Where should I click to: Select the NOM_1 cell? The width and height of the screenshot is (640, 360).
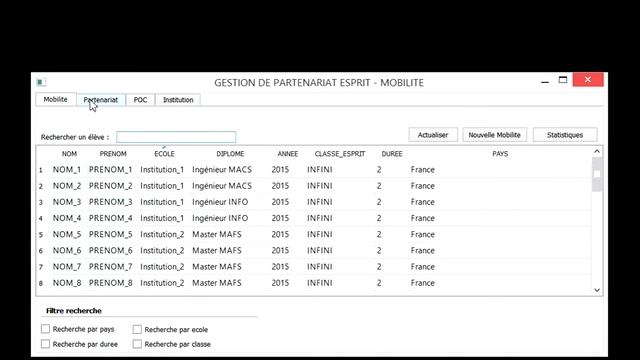click(x=67, y=169)
